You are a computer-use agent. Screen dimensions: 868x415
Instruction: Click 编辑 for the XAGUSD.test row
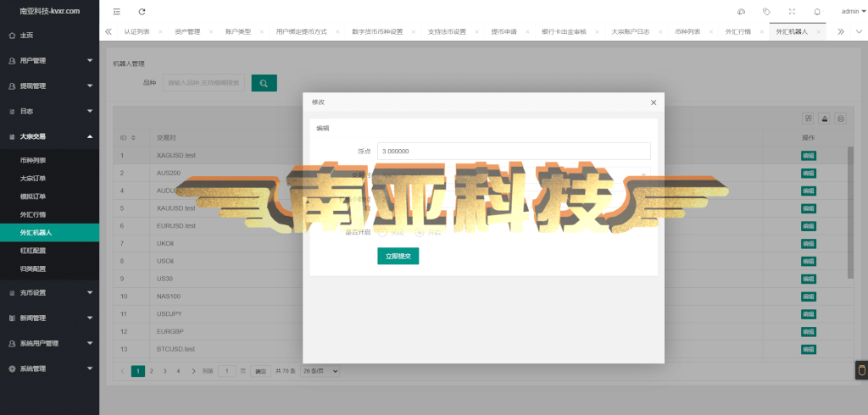click(808, 156)
